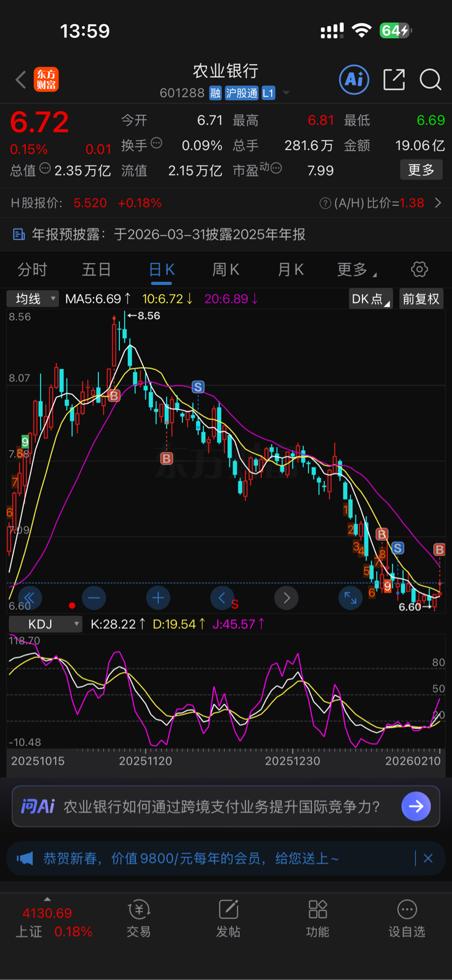Tap the MA5:6.69 value

(x=98, y=299)
